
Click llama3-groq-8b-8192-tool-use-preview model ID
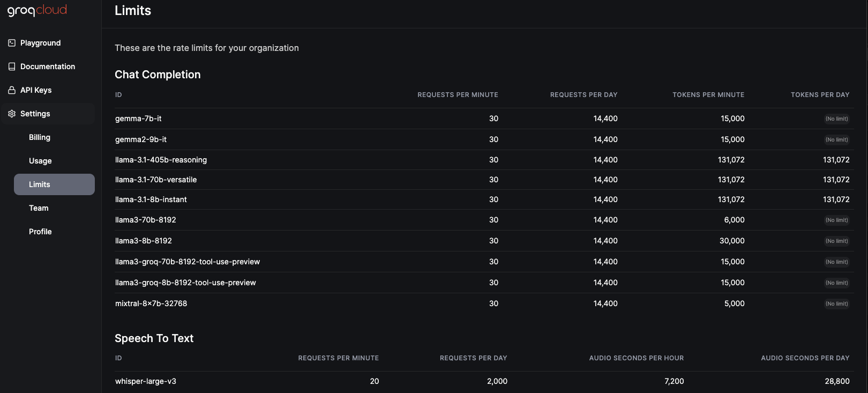click(185, 283)
